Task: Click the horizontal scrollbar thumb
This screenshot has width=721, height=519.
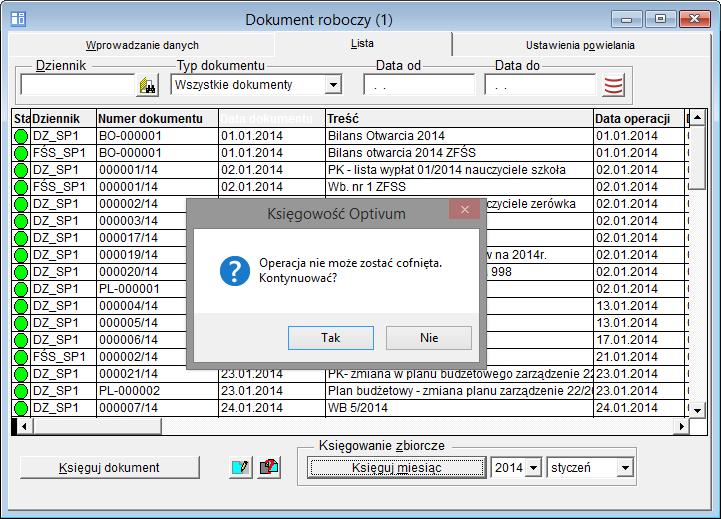Action: 97,427
